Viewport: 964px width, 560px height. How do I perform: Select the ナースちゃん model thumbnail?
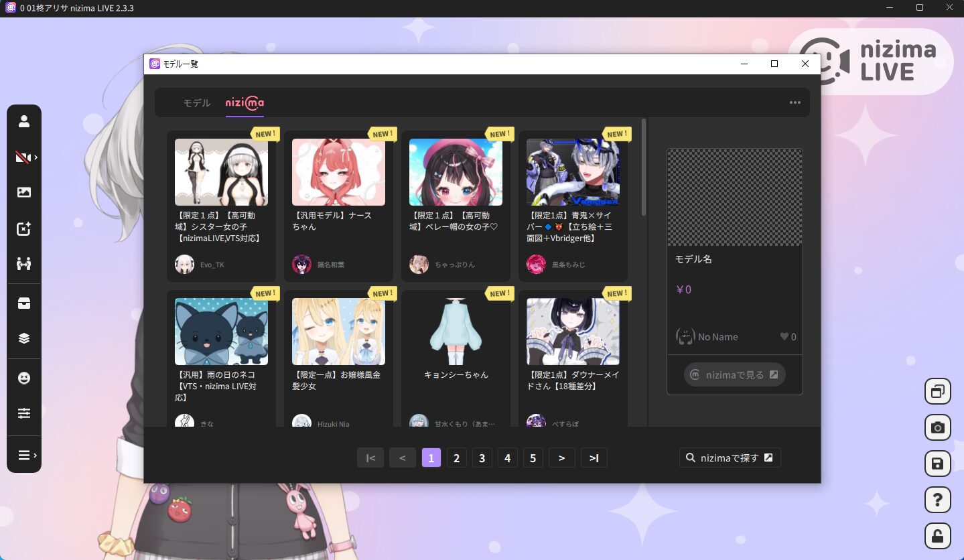click(338, 172)
